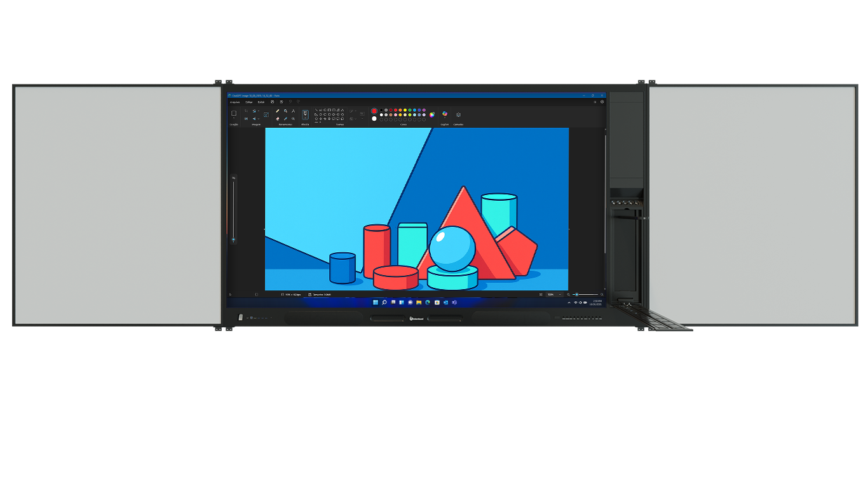Screen dimensions: 868x488
Task: Open the Edit colors wheel
Action: [432, 115]
